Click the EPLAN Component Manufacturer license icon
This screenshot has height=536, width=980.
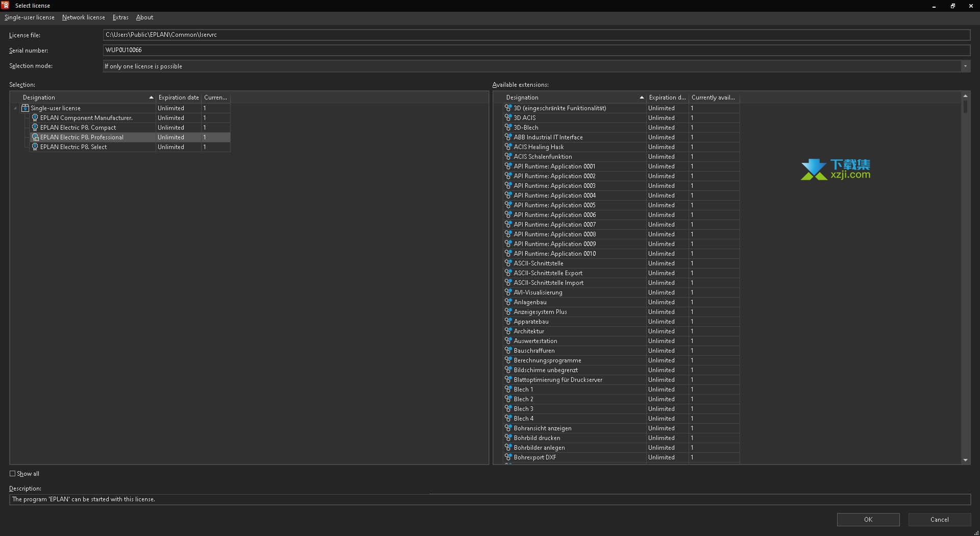[x=35, y=118]
